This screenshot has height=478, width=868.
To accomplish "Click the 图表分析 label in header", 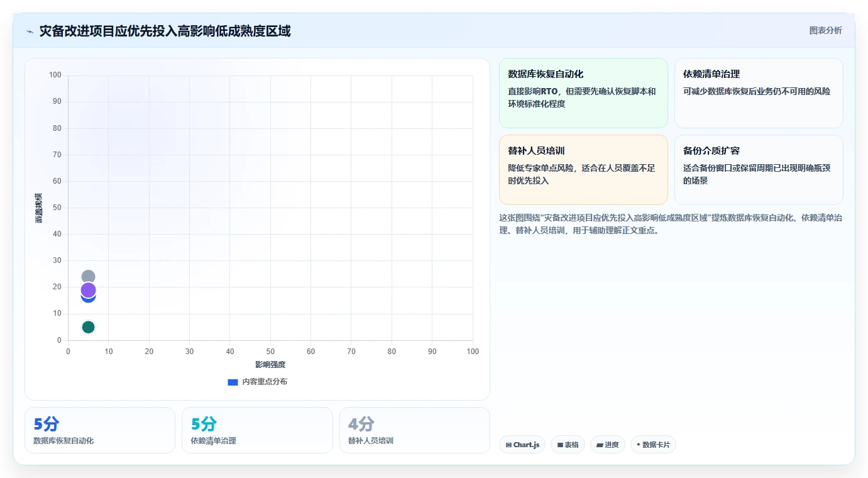I will pyautogui.click(x=825, y=30).
